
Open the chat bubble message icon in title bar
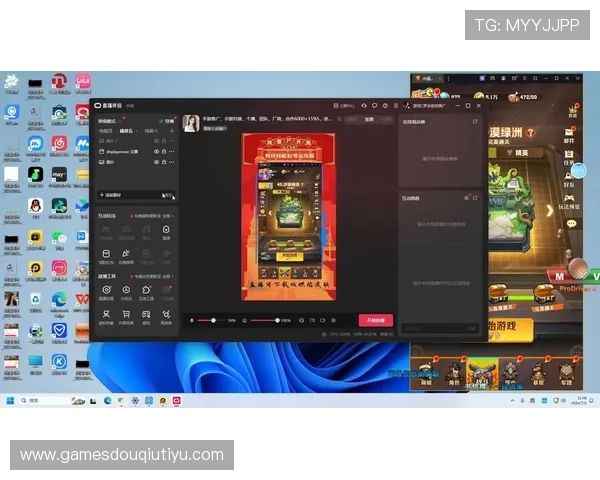375,106
